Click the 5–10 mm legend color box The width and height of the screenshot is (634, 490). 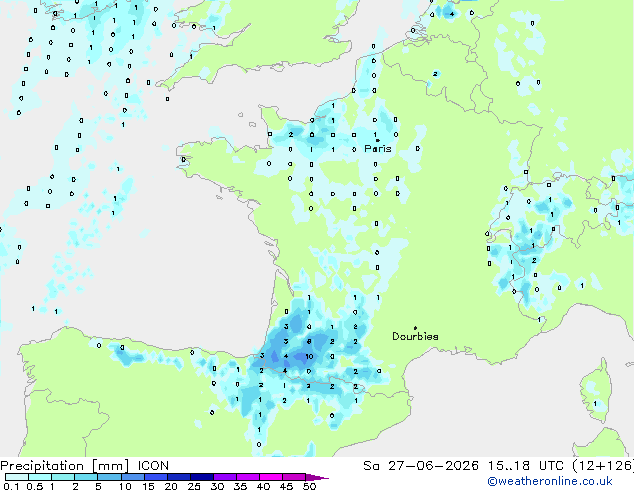click(109, 477)
